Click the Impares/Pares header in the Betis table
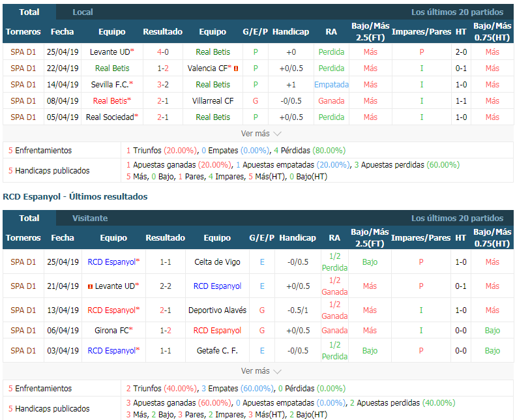Image resolution: width=515 pixels, height=420 pixels. click(421, 31)
